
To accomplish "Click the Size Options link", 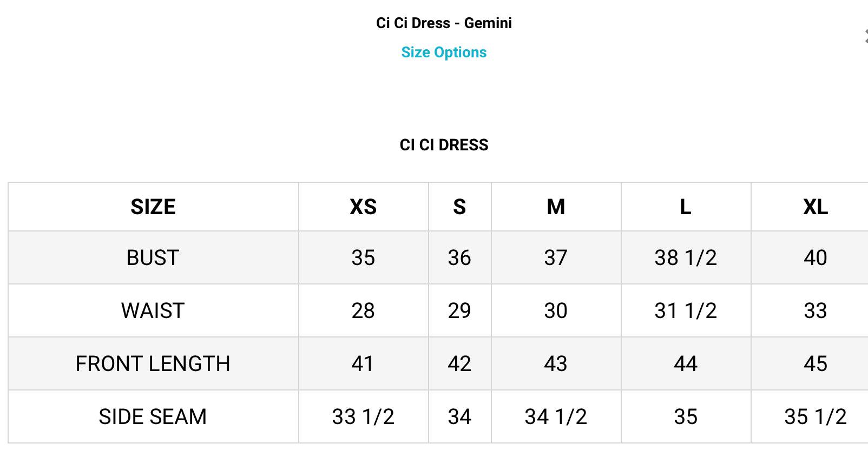I will pos(444,52).
